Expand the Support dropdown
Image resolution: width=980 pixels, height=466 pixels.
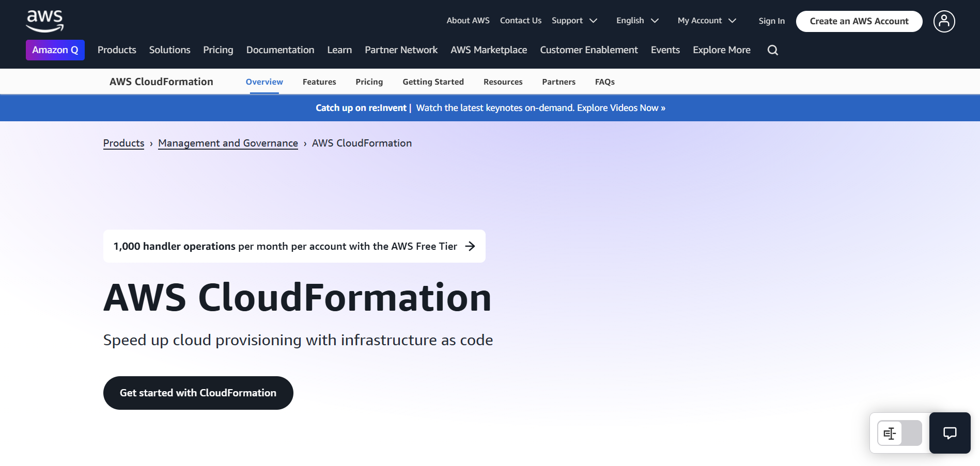point(574,21)
